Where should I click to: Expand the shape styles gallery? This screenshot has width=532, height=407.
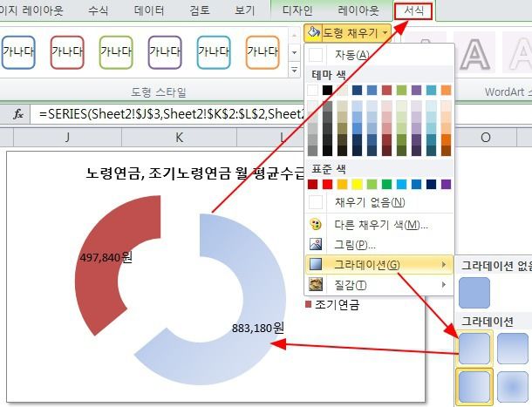[x=294, y=70]
